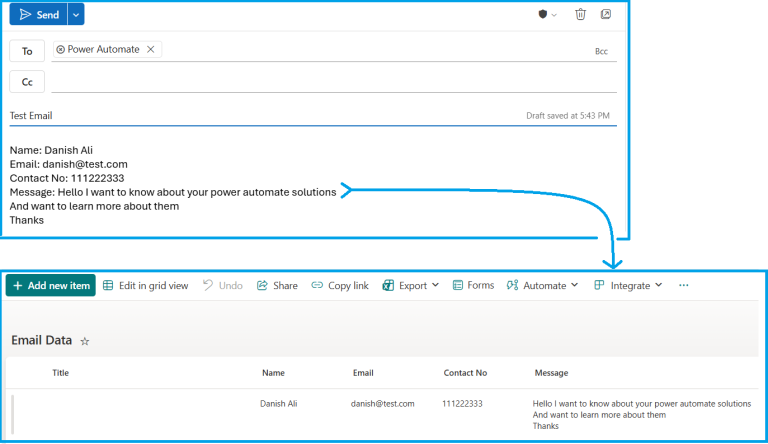Image resolution: width=768 pixels, height=444 pixels.
Task: Place cursor in Contact No: 111222333 line
Action: (67, 178)
